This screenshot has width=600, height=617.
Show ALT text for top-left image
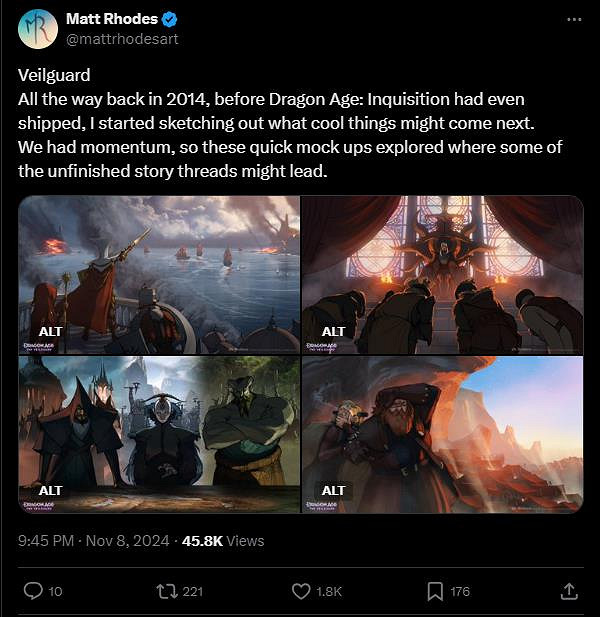50,332
